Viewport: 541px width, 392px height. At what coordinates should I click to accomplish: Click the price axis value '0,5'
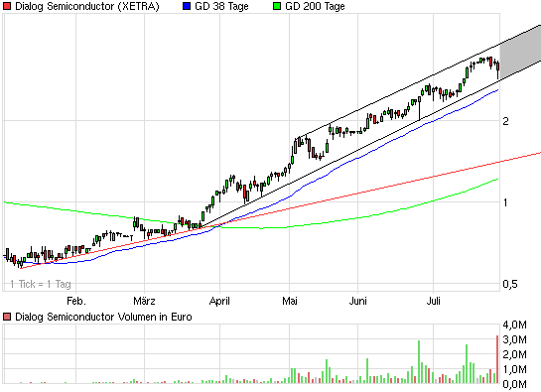coord(510,284)
